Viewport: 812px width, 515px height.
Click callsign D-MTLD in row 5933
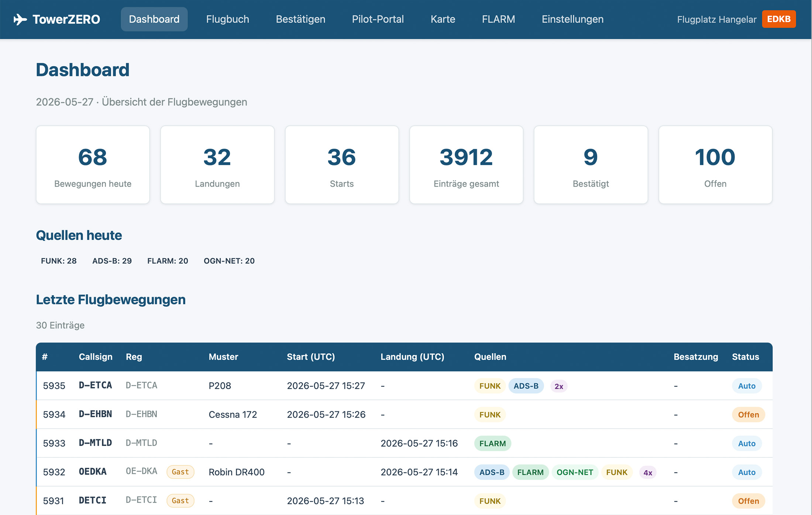95,443
